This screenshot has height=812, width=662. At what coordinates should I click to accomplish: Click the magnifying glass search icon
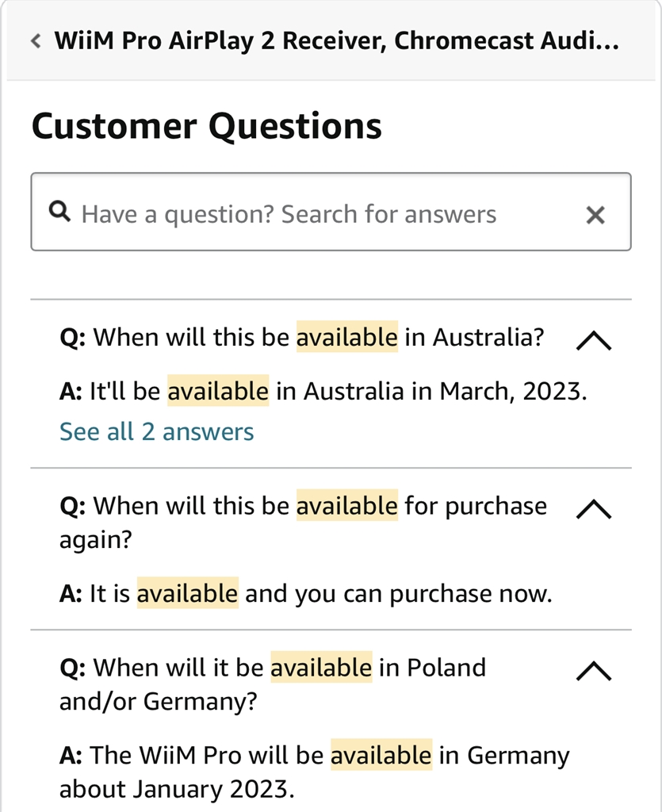tap(59, 211)
